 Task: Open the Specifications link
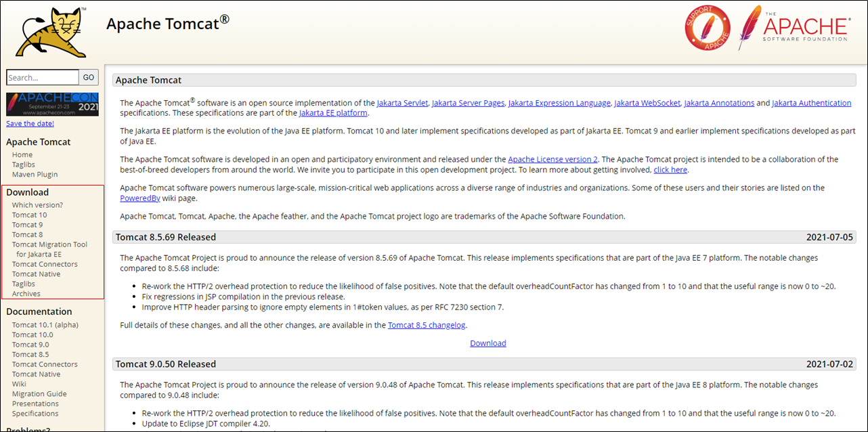click(x=35, y=413)
